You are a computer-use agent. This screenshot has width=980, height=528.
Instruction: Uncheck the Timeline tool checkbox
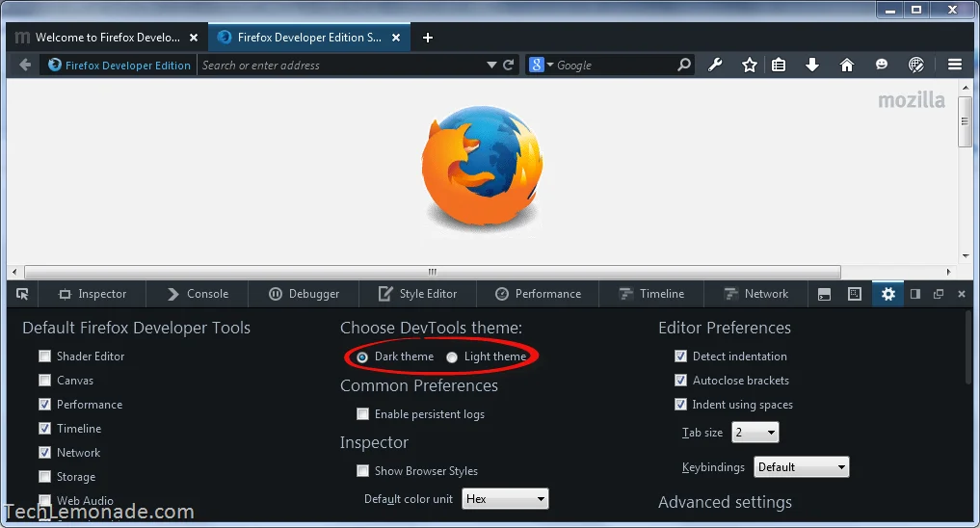coord(45,429)
